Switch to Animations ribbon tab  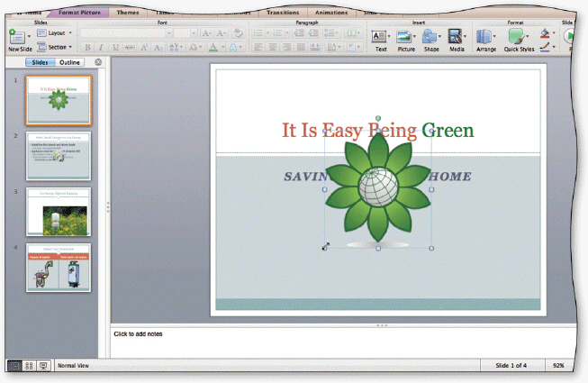coord(331,13)
